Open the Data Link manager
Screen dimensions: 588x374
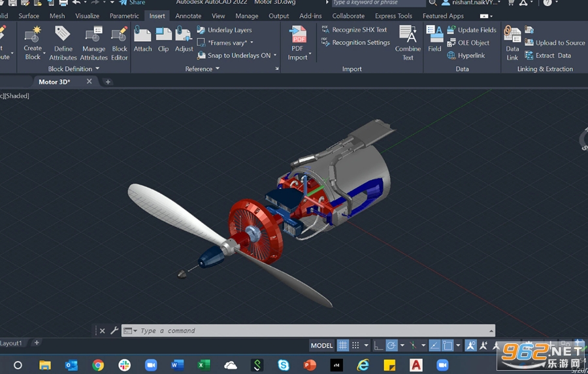(512, 43)
